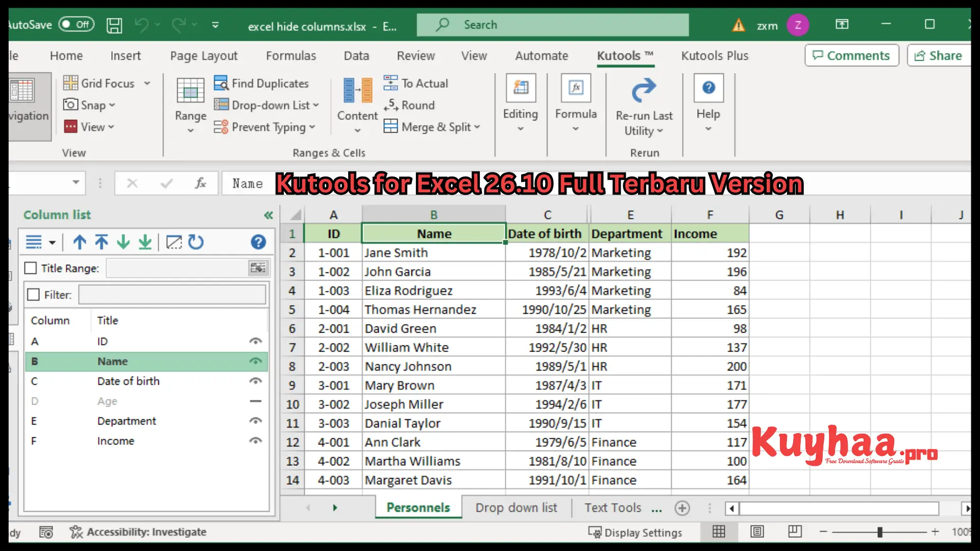Switch to Page Layout view icon
This screenshot has height=551, width=980.
coord(757,532)
